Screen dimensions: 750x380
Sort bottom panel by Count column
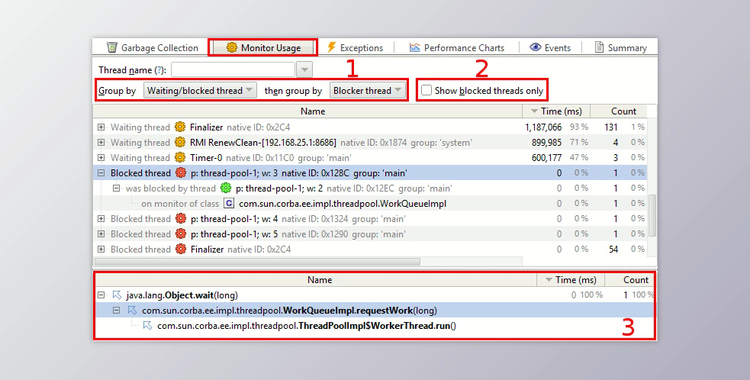629,280
